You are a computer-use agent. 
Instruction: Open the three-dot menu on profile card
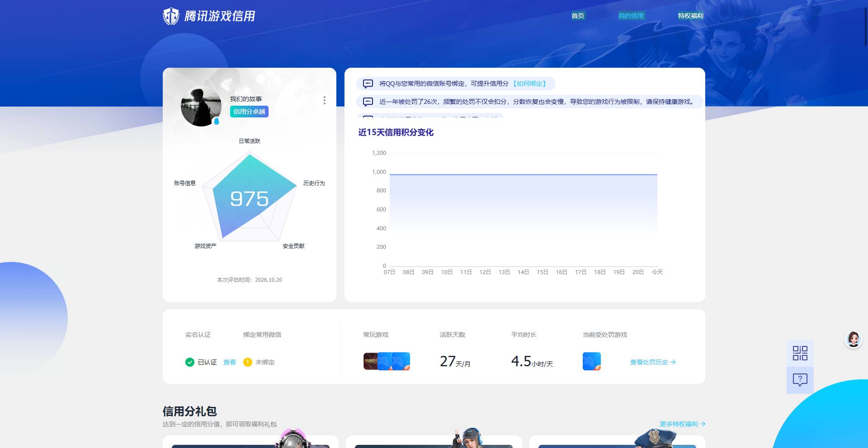(x=324, y=100)
